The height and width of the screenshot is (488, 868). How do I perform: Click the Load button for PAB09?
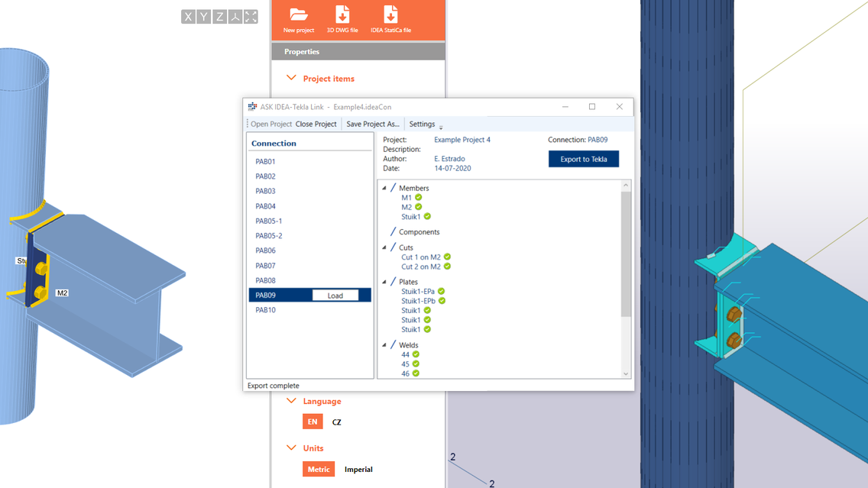coord(335,296)
